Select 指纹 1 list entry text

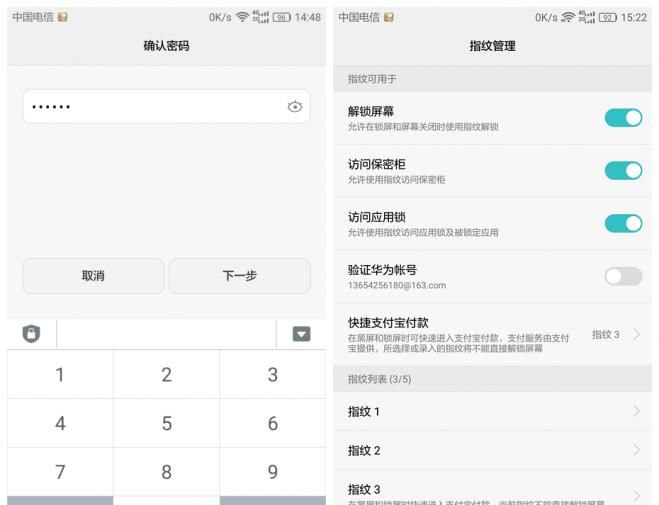[x=364, y=412]
